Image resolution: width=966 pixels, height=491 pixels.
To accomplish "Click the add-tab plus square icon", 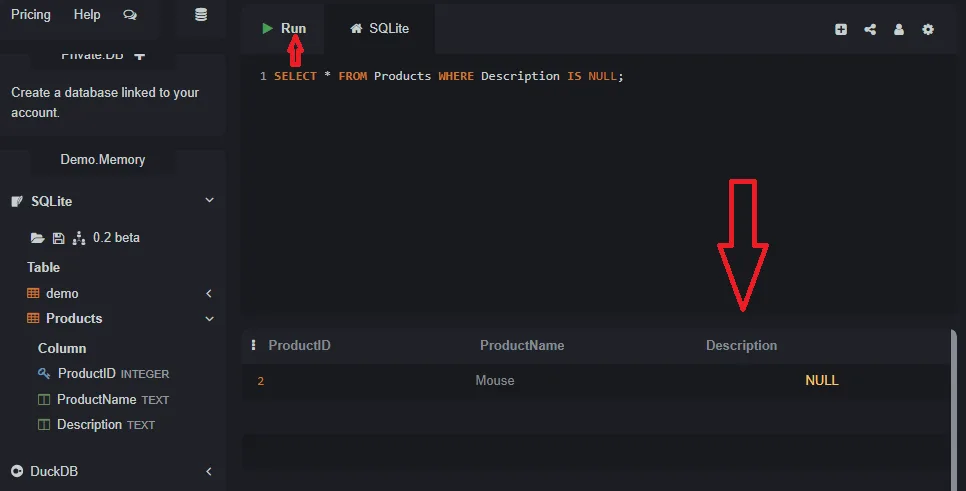I will [841, 30].
